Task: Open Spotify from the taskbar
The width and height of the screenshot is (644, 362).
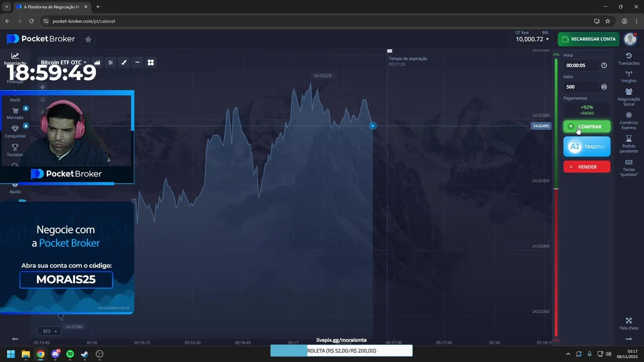Action: pyautogui.click(x=70, y=354)
